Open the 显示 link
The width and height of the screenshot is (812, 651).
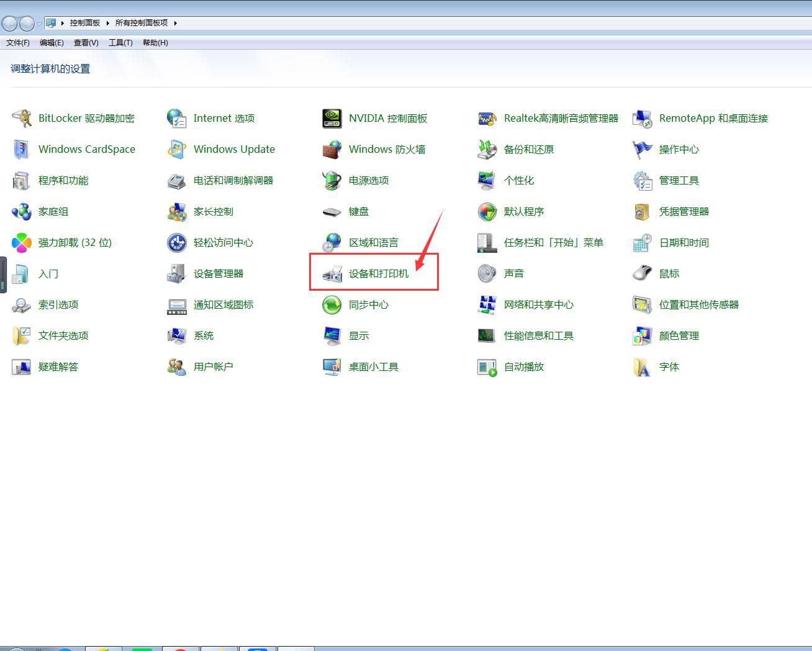(x=359, y=335)
